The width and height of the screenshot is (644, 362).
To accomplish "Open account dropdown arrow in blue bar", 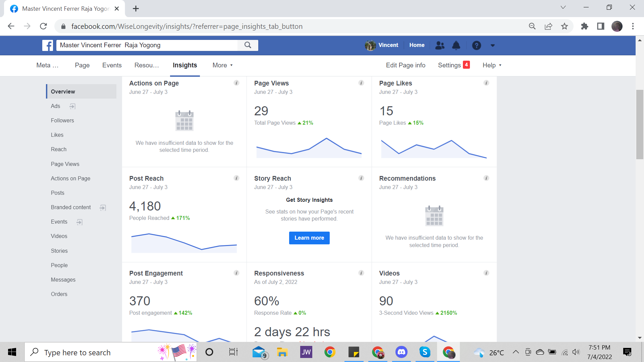I will tap(492, 45).
